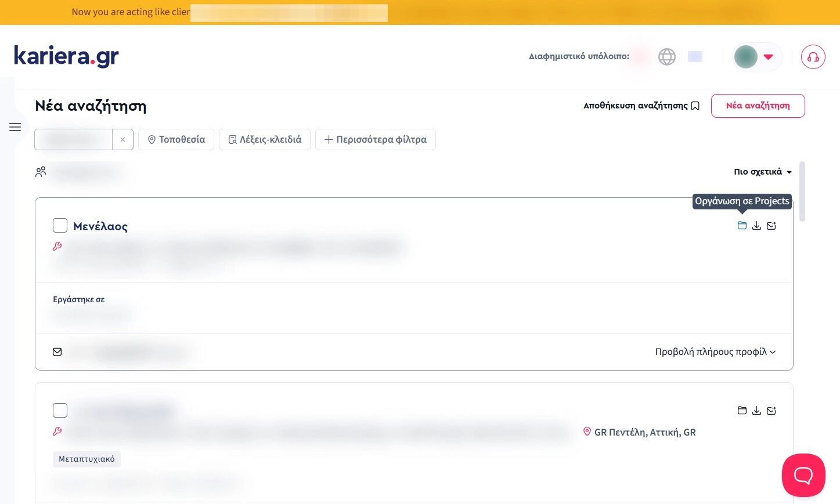Open candidate name Μενέλαος
The height and width of the screenshot is (504, 840).
point(100,226)
